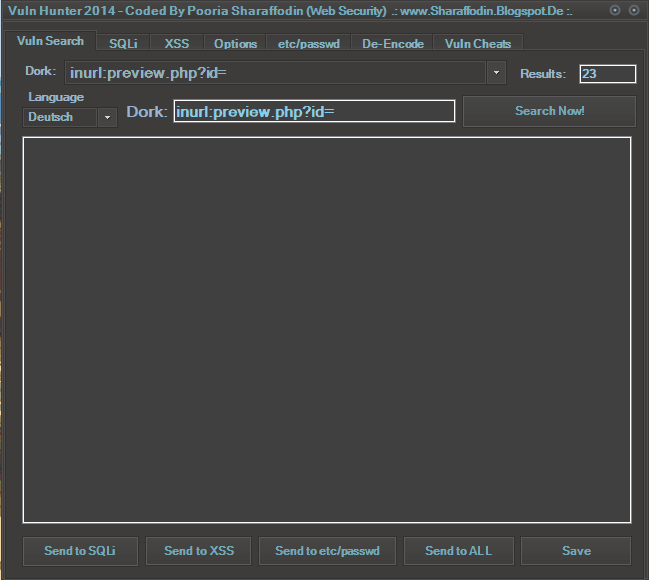Image resolution: width=649 pixels, height=580 pixels.
Task: Click the Send to SQLi button
Action: [x=80, y=551]
